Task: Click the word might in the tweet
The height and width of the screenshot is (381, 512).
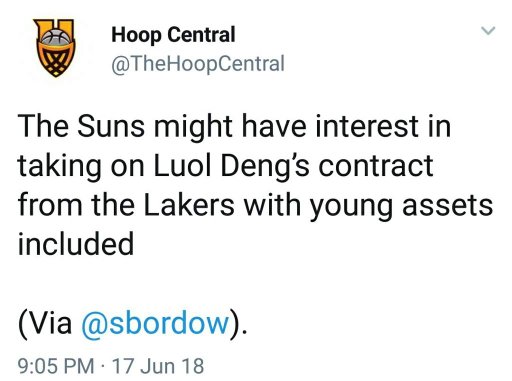Action: [x=193, y=128]
